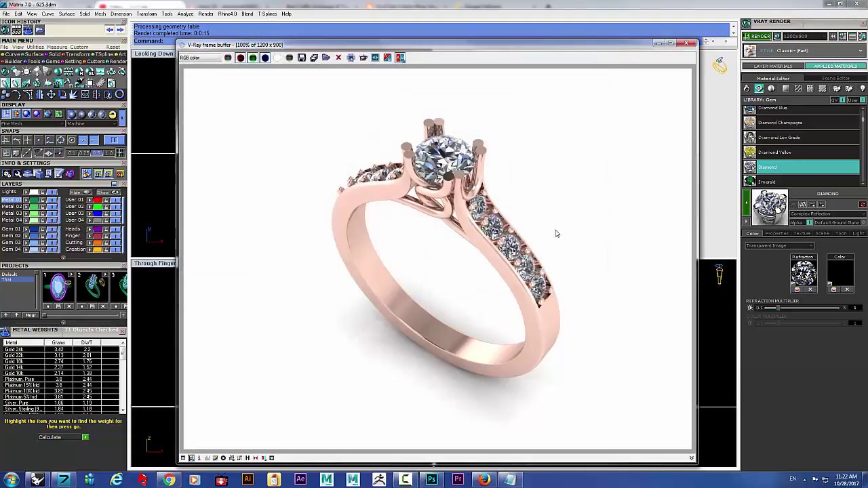Expand the Gem 01 layer arrow

(x=26, y=228)
